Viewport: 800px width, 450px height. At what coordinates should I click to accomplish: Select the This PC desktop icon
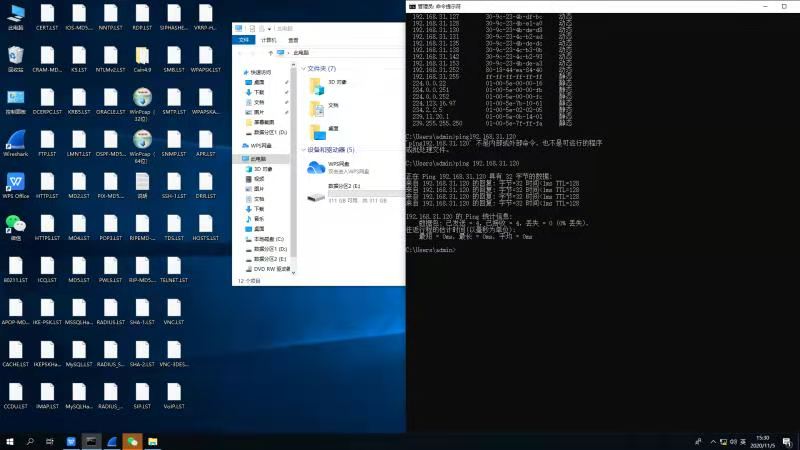(15, 17)
